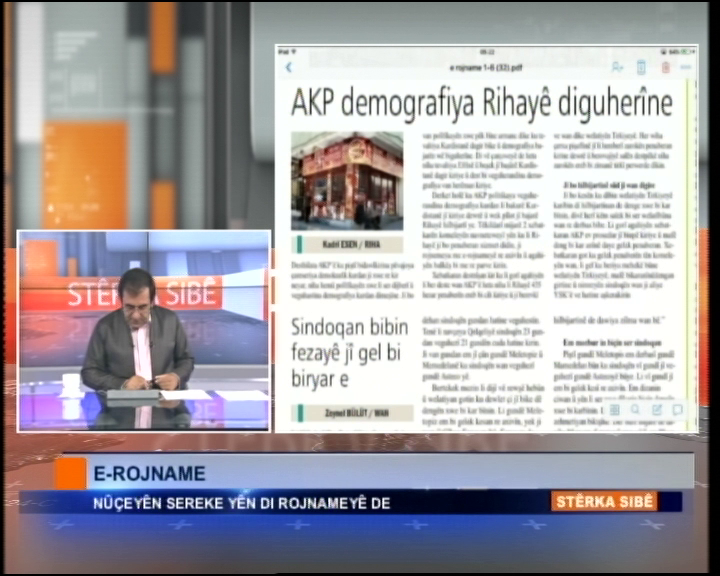720x576 pixels.
Task: Tap the annotate pencil icon
Action: pyautogui.click(x=657, y=409)
